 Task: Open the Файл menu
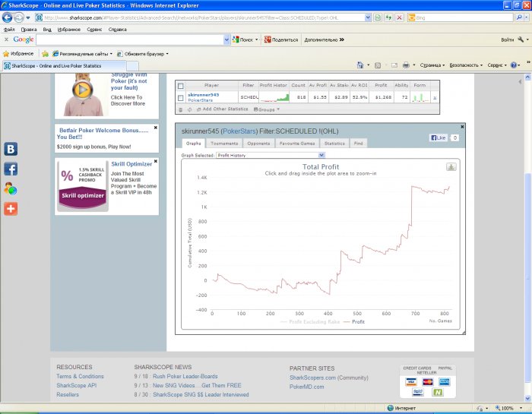point(9,30)
